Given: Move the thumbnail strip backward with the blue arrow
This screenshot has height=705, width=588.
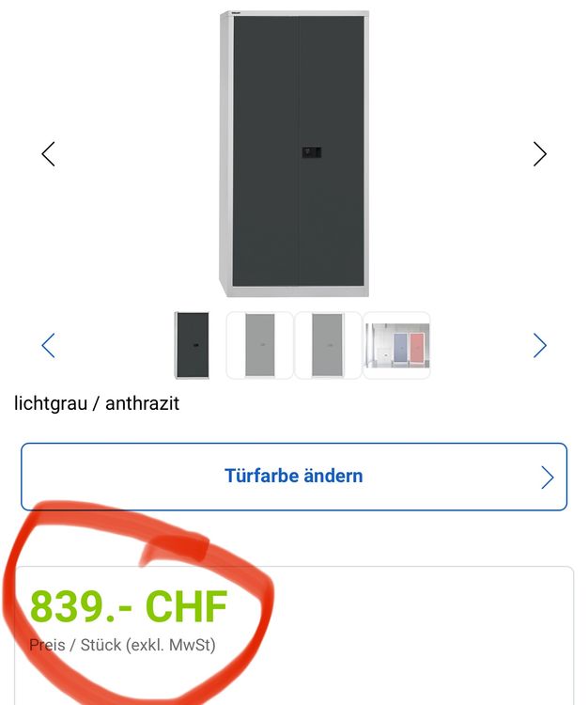Looking at the screenshot, I should pos(48,345).
